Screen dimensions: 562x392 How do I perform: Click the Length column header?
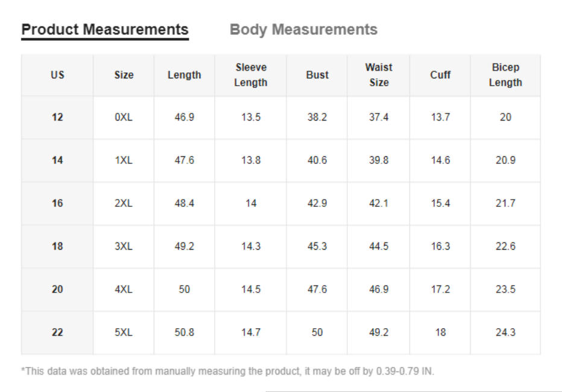click(185, 75)
